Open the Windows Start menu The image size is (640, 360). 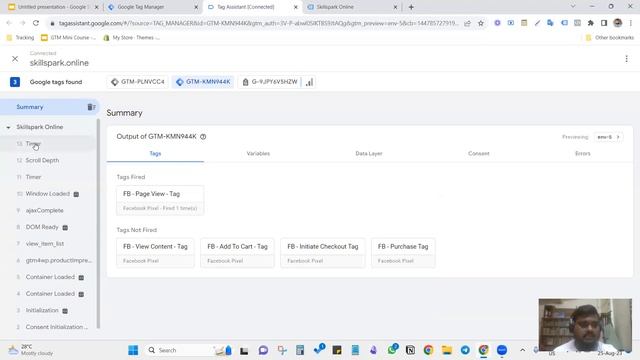click(133, 350)
